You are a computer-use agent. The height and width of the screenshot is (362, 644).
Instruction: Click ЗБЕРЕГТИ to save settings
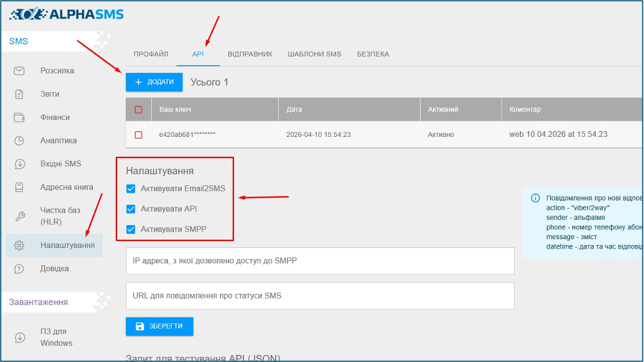pyautogui.click(x=159, y=326)
